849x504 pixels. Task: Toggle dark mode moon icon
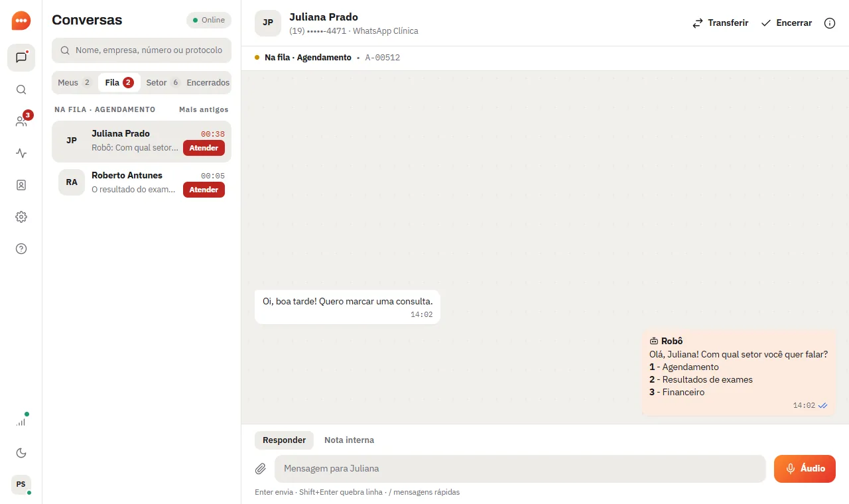tap(21, 453)
